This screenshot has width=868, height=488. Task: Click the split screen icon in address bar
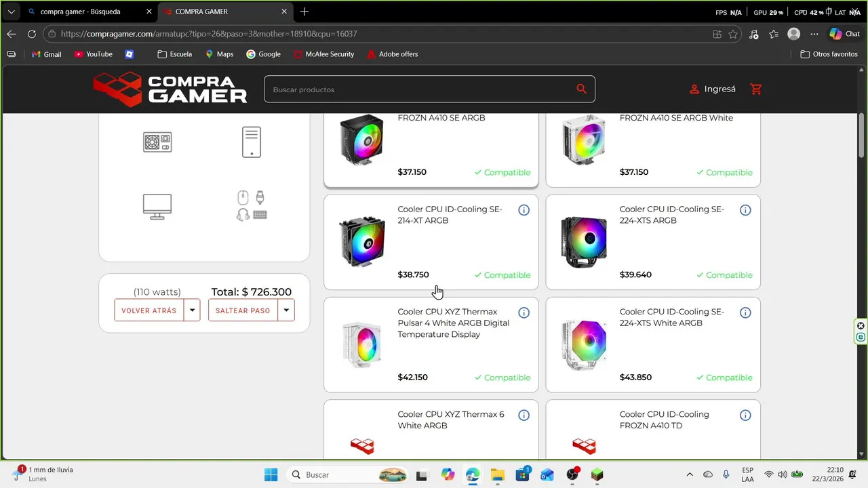[717, 34]
